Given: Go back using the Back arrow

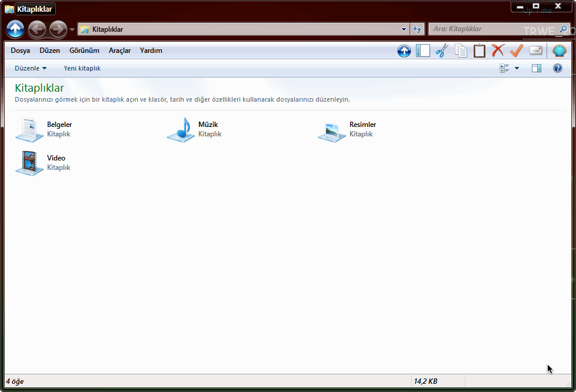Looking at the screenshot, I should 37,29.
